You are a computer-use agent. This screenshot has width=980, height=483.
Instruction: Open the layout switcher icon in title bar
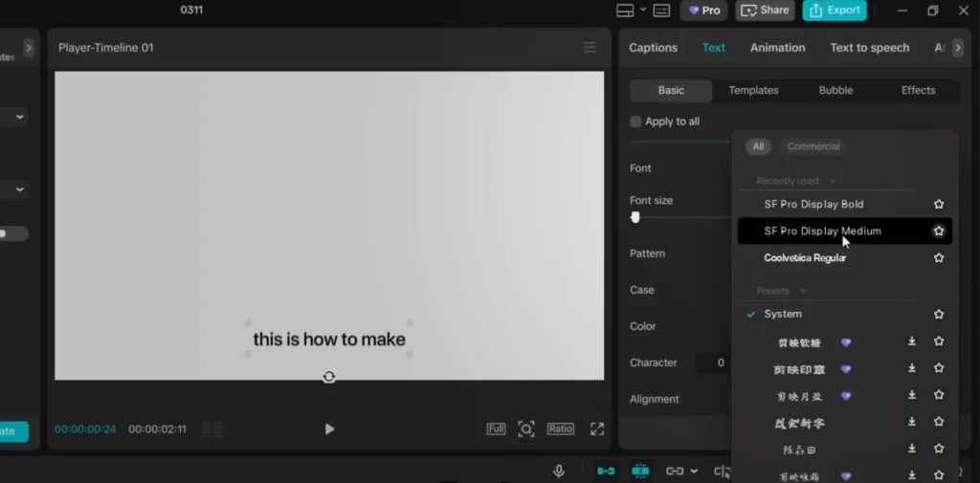pyautogui.click(x=625, y=11)
